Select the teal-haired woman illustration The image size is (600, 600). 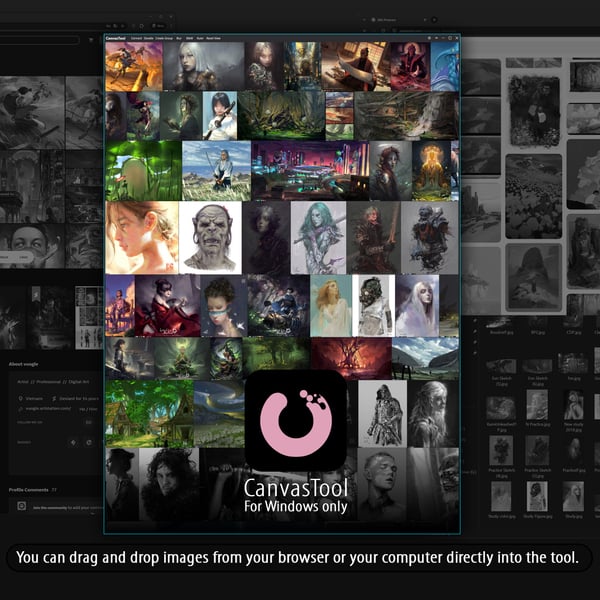(318, 238)
